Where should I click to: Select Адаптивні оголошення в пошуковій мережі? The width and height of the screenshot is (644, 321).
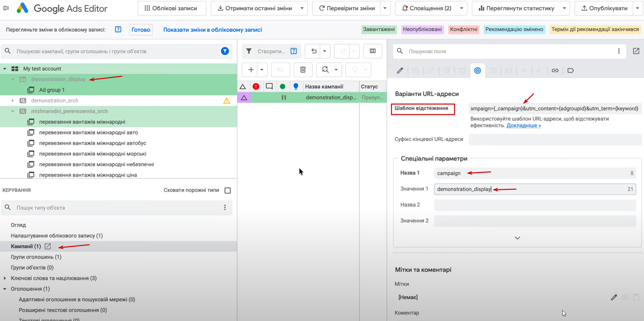[77, 300]
